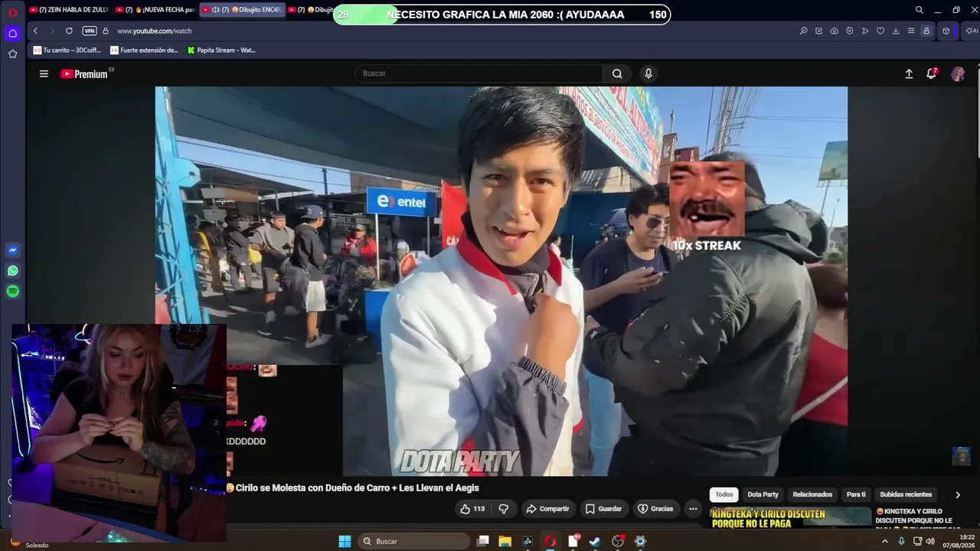980x551 pixels.
Task: Open the Windows Start menu
Action: click(x=345, y=541)
